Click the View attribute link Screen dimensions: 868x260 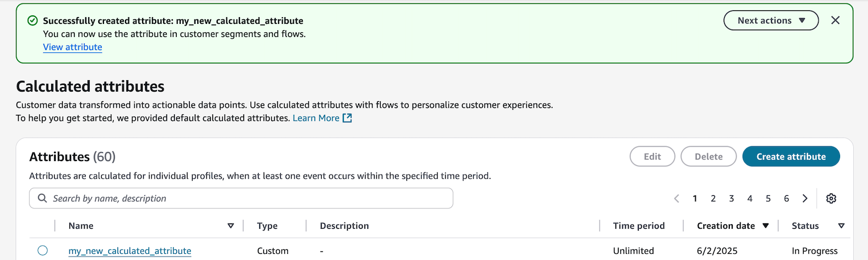pyautogui.click(x=73, y=47)
